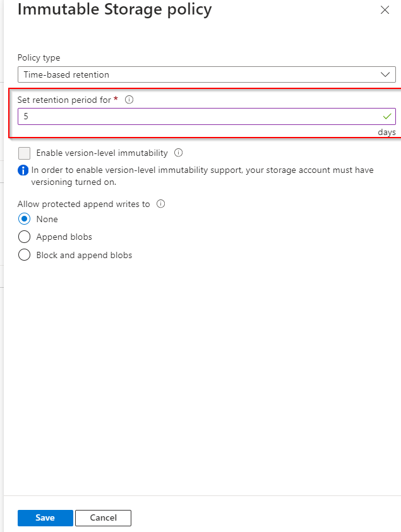Select the None radio button
The width and height of the screenshot is (401, 532).
[x=25, y=219]
